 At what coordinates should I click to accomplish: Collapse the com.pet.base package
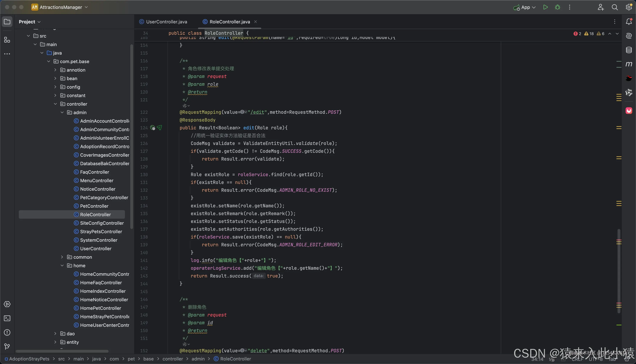49,61
